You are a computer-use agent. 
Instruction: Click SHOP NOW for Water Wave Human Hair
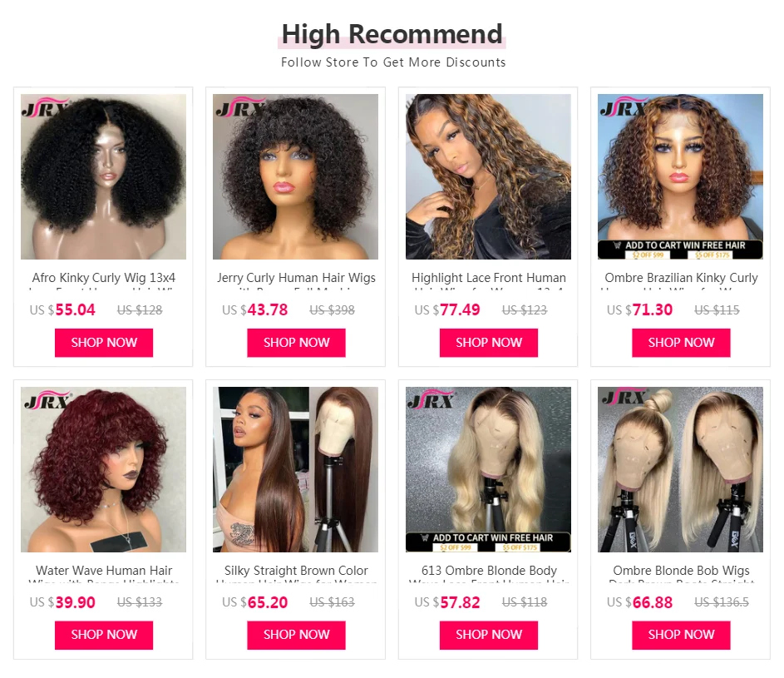[104, 635]
